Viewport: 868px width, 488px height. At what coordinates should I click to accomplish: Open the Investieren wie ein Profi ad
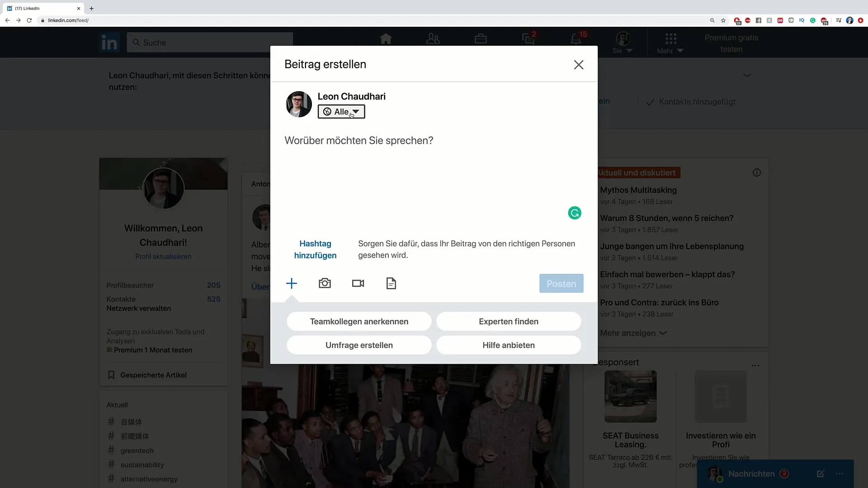(721, 440)
